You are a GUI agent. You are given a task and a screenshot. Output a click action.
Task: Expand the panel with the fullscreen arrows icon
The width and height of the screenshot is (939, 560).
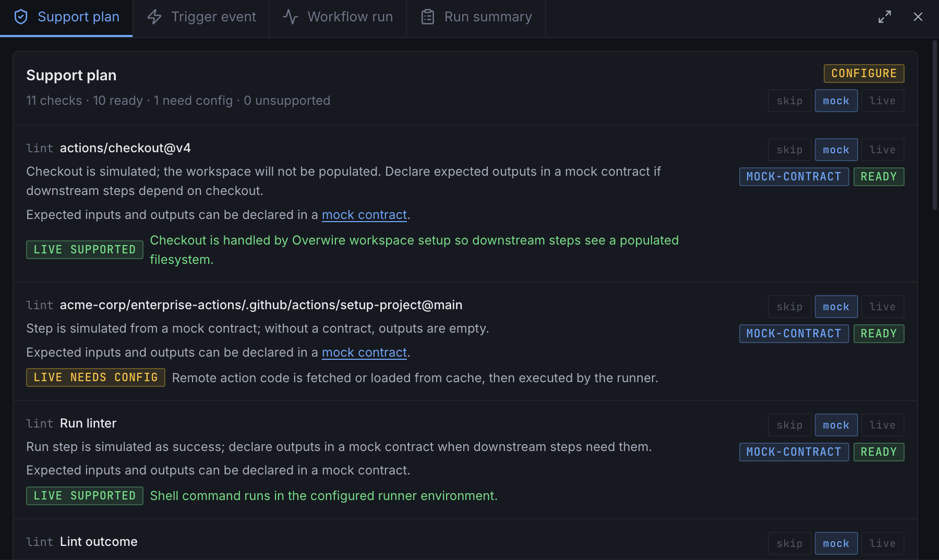(x=885, y=17)
